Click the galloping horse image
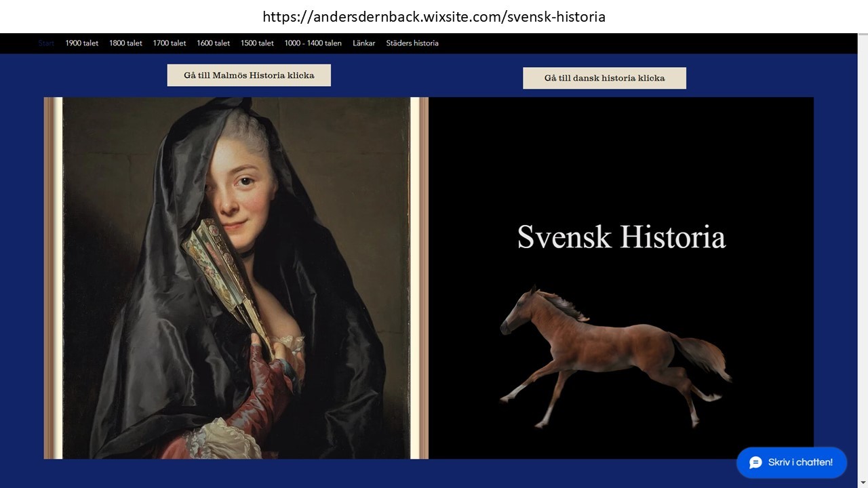The width and height of the screenshot is (868, 488). pyautogui.click(x=615, y=356)
